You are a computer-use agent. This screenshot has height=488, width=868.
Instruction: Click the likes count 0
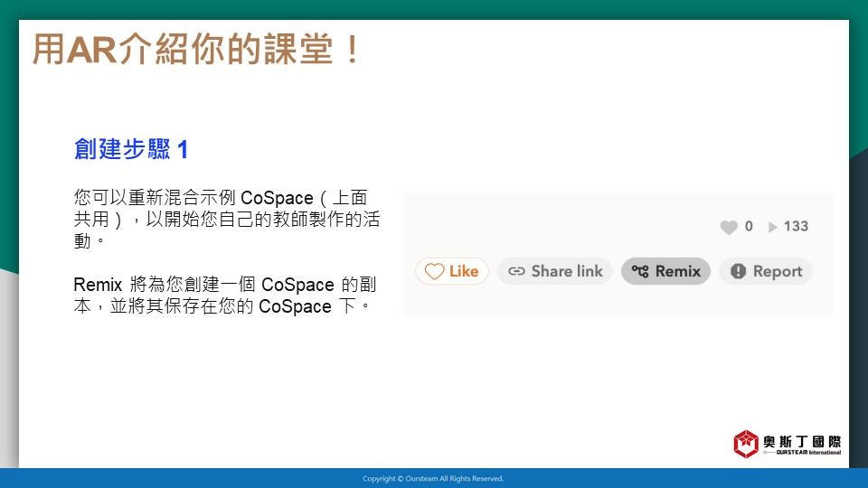click(749, 226)
